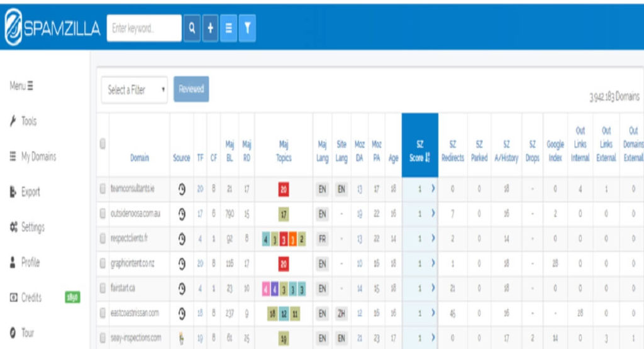Click red topic badge 20 for teamconsultants.ie
644x349 pixels.
pos(284,189)
